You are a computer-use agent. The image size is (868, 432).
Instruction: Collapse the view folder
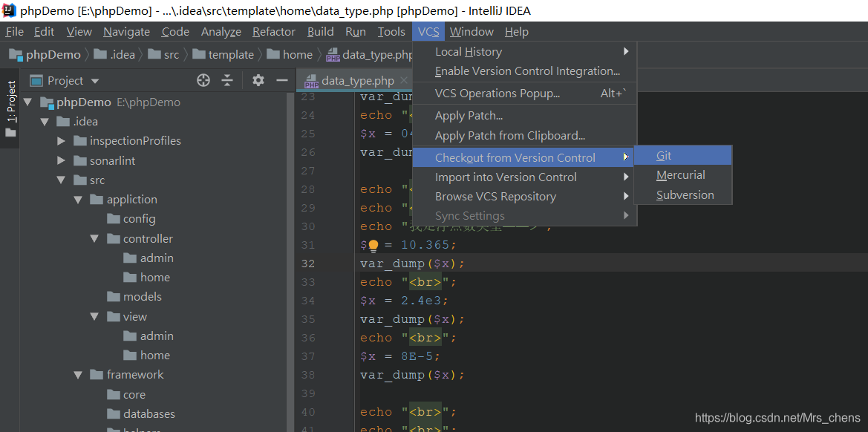point(94,317)
